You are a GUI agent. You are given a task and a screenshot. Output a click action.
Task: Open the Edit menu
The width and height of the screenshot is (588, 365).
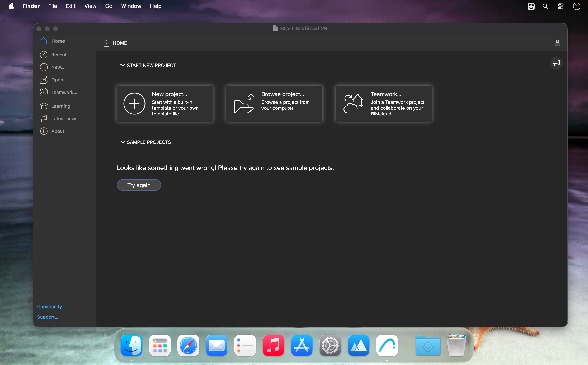coord(71,6)
